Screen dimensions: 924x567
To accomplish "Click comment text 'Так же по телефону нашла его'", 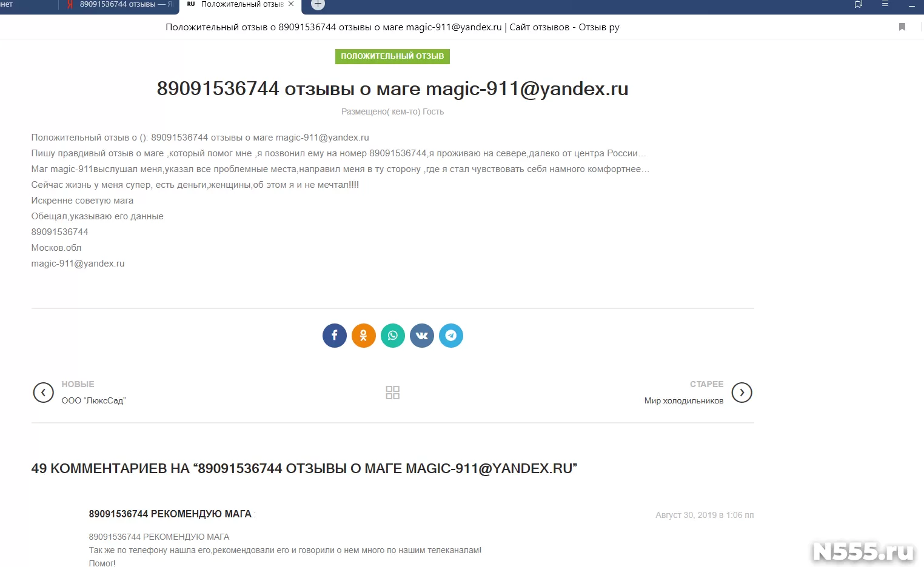I will click(285, 550).
